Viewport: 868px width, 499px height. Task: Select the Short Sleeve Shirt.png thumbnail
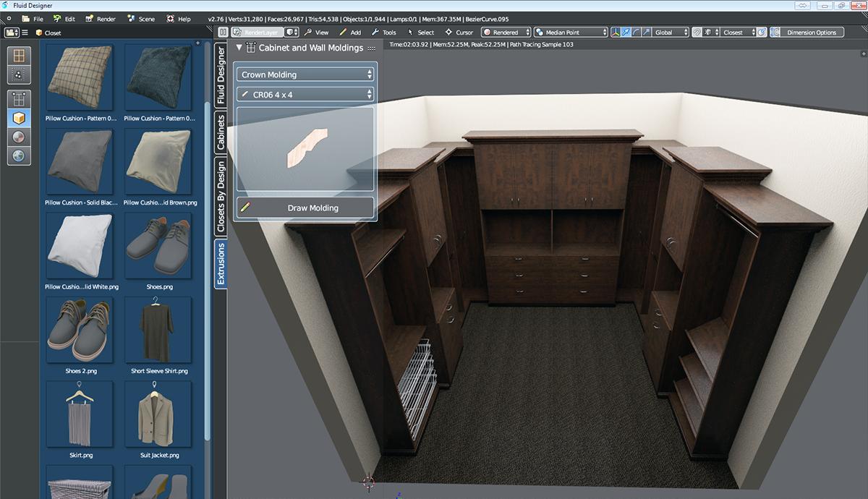pos(158,330)
